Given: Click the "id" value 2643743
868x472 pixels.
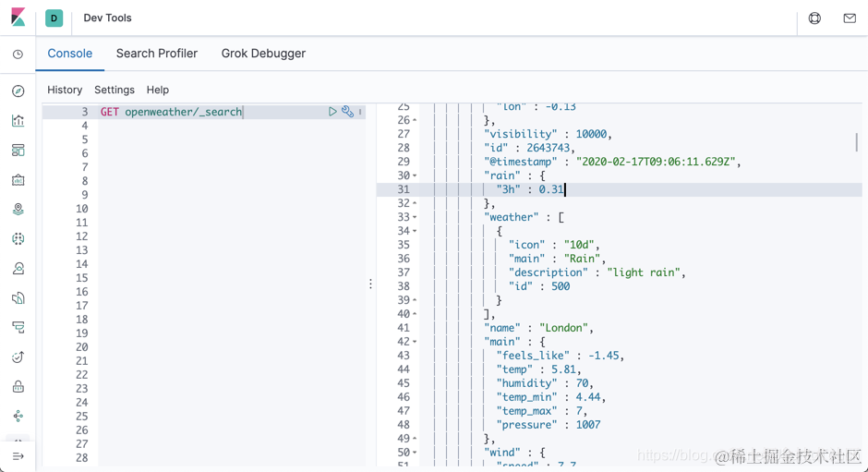Looking at the screenshot, I should pyautogui.click(x=548, y=148).
